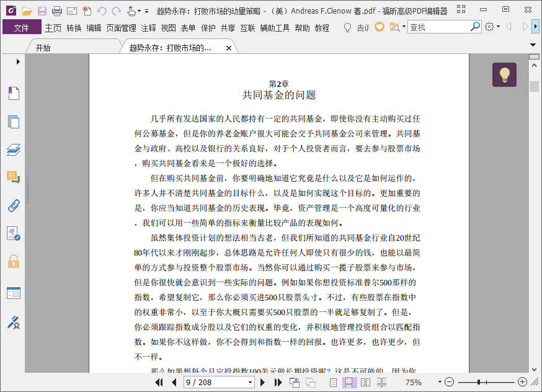Select the hand touch mode tool
The width and height of the screenshot is (542, 392).
click(x=131, y=11)
